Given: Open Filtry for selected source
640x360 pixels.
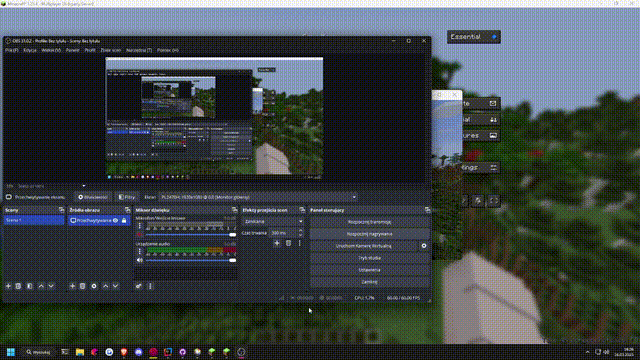Looking at the screenshot, I should click(127, 197).
